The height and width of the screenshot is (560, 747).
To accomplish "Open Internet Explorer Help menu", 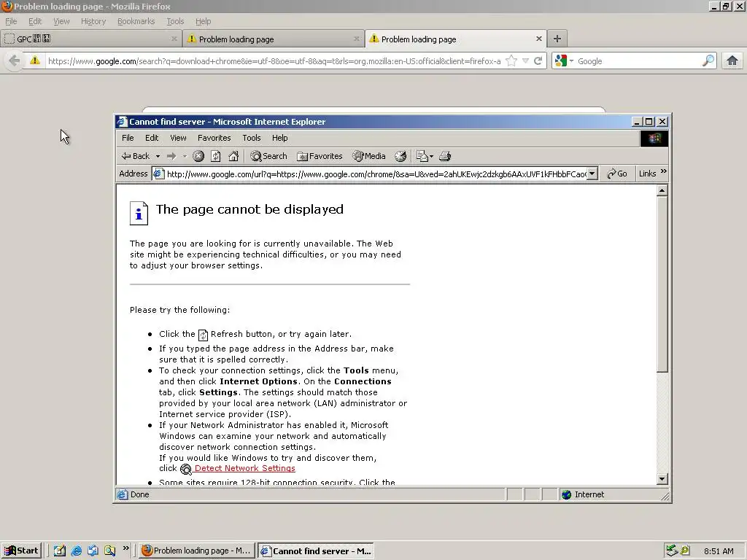I will coord(279,138).
